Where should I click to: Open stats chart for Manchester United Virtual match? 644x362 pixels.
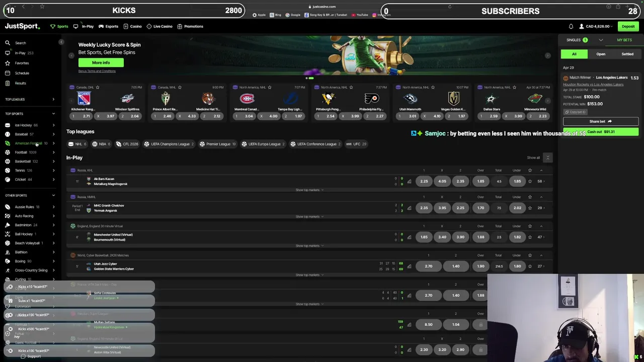[x=409, y=237]
